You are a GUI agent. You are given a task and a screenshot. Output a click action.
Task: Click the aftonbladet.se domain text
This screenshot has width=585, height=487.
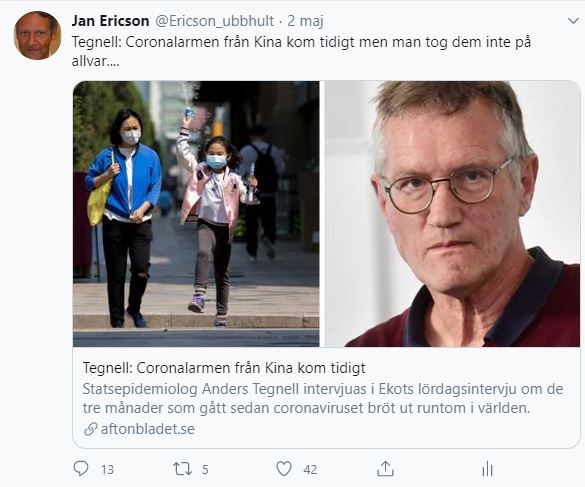[x=148, y=429]
